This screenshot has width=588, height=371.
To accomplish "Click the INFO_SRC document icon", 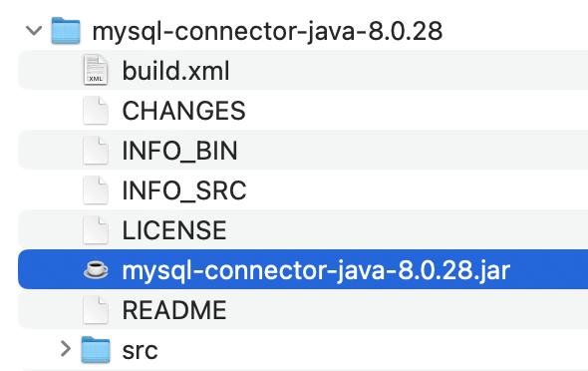I will 96,189.
